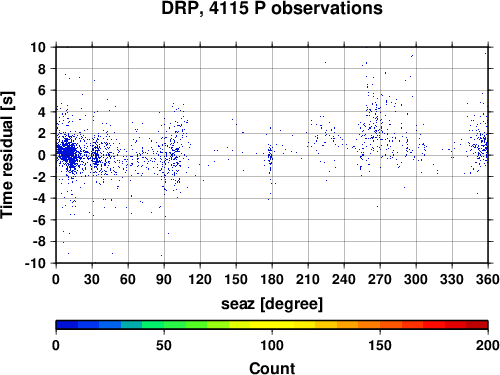Select the dark blue colorbar segment at 0

[67, 325]
